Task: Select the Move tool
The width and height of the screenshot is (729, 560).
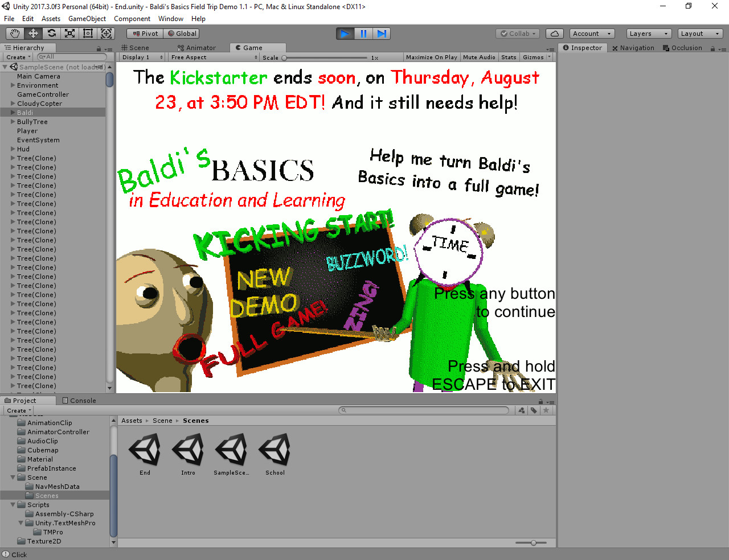Action: [32, 33]
